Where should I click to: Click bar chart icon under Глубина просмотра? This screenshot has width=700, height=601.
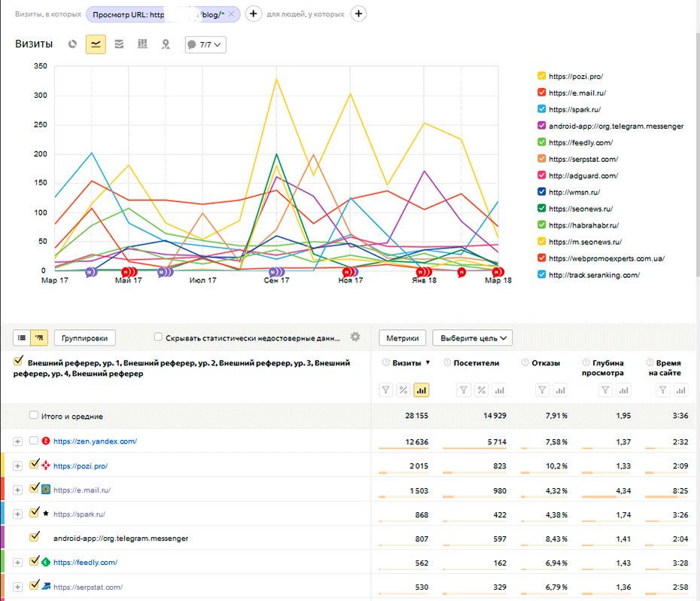(623, 391)
